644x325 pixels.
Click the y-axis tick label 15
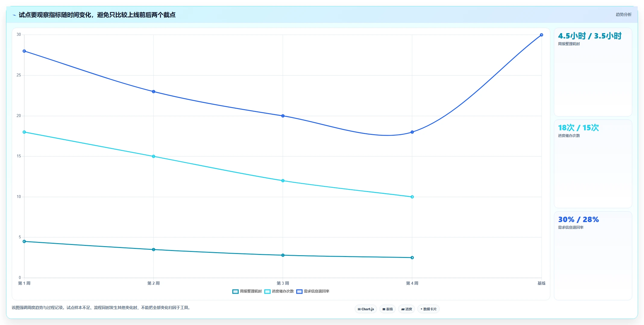click(19, 156)
